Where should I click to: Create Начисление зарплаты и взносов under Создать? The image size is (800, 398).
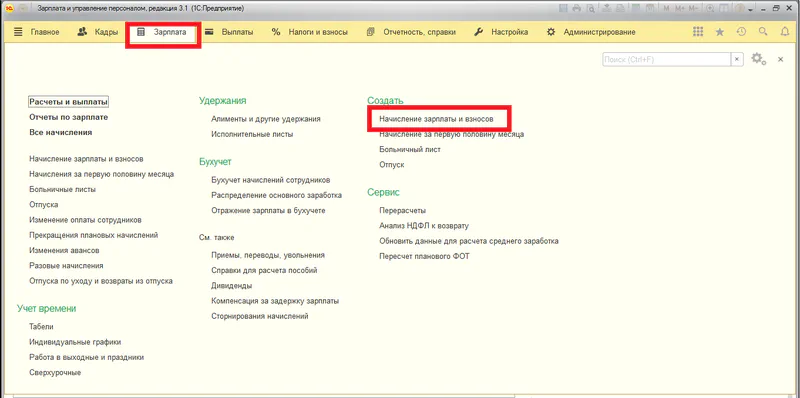(436, 119)
